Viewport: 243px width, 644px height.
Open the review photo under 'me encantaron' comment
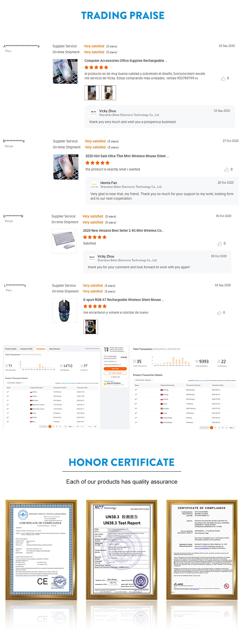pyautogui.click(x=91, y=327)
